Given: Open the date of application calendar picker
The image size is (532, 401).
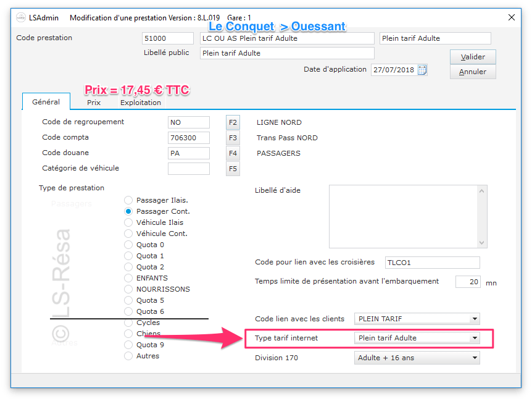Looking at the screenshot, I should point(422,70).
